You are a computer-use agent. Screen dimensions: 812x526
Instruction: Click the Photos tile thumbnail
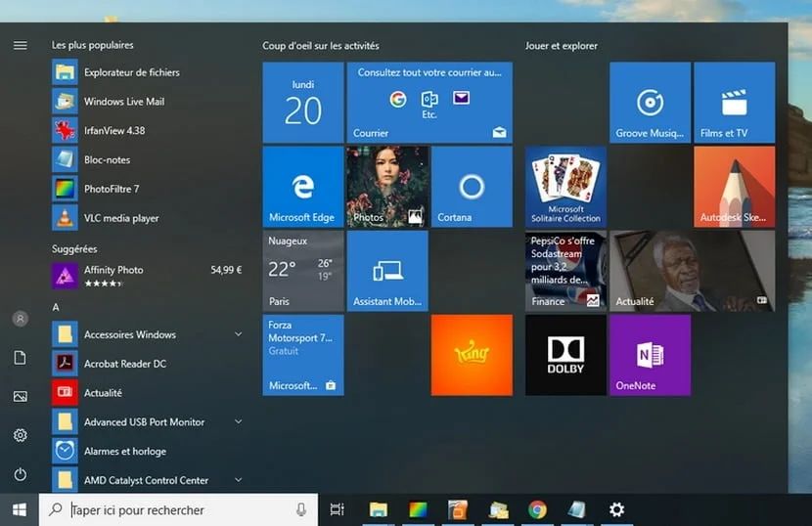[x=387, y=187]
